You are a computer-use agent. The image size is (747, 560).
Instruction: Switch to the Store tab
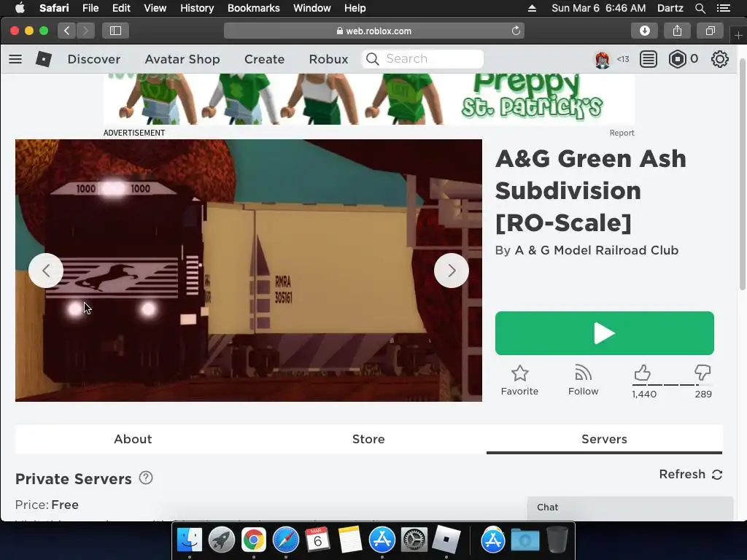[368, 439]
